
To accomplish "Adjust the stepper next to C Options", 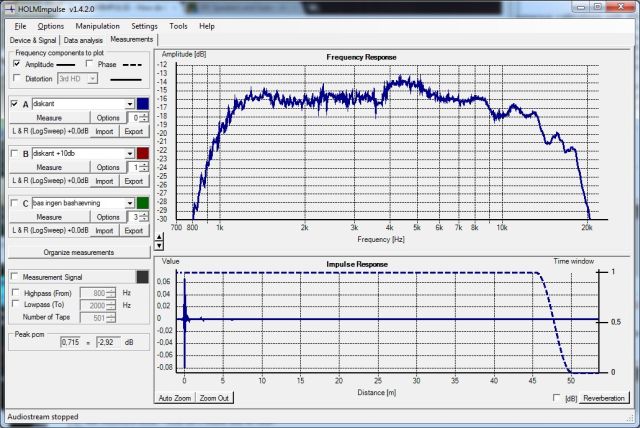I will (x=144, y=217).
